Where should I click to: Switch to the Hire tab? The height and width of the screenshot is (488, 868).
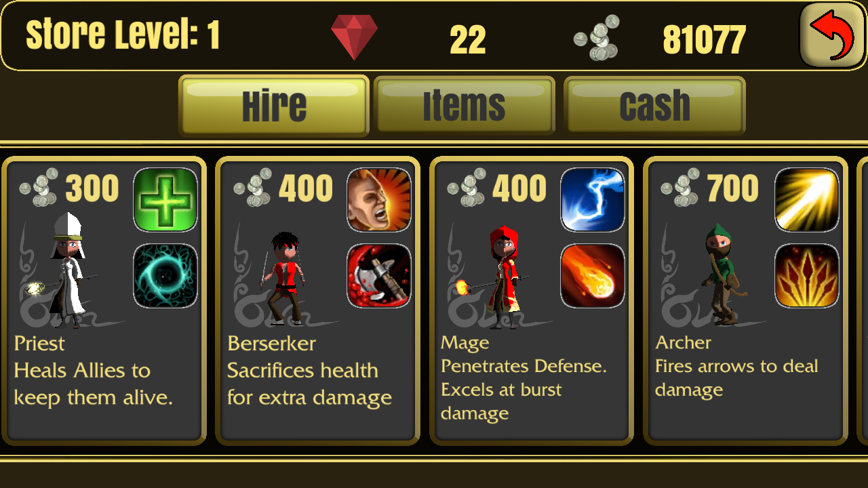pos(274,106)
